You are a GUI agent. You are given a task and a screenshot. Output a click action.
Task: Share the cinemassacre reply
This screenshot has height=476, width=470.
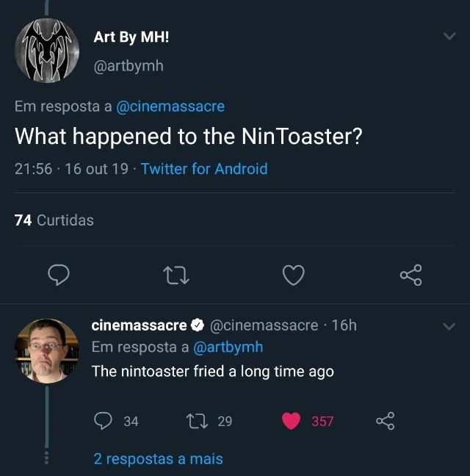386,421
